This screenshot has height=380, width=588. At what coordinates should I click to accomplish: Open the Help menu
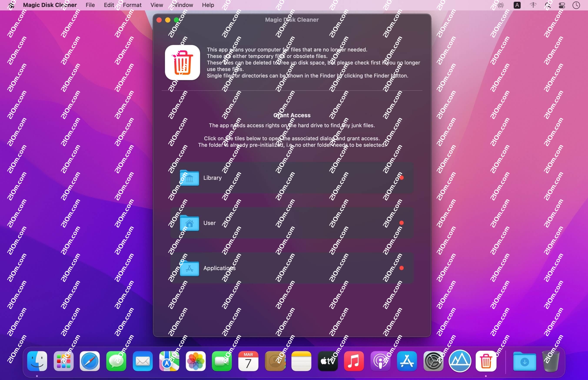(x=208, y=5)
